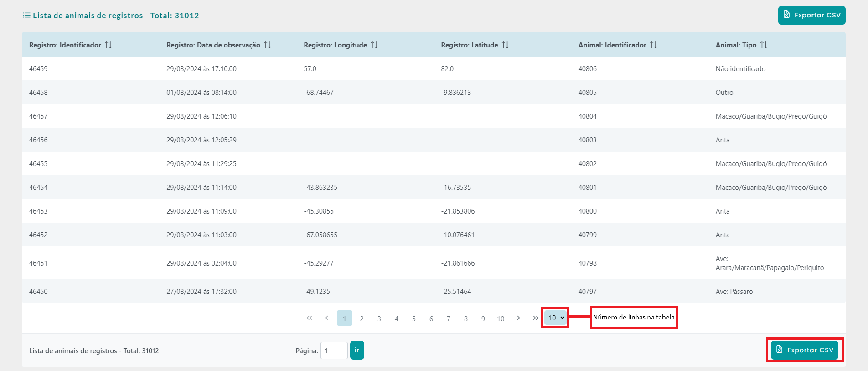Click bottom Exportar CSV button

click(x=805, y=350)
